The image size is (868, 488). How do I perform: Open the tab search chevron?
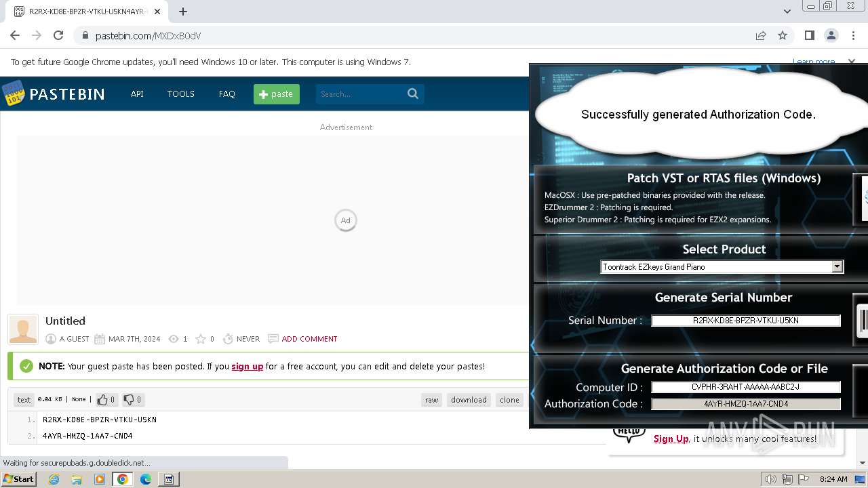[787, 12]
